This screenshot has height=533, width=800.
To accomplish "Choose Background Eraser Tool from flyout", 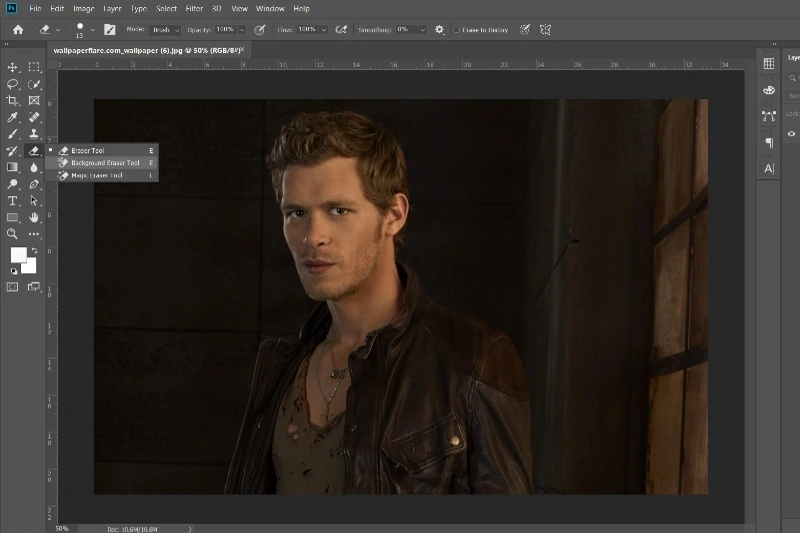I will [105, 163].
